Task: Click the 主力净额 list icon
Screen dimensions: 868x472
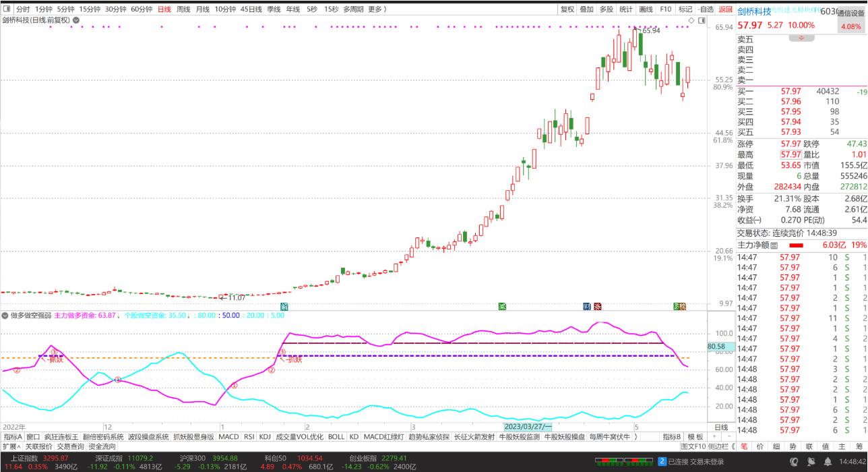Action: tap(774, 245)
